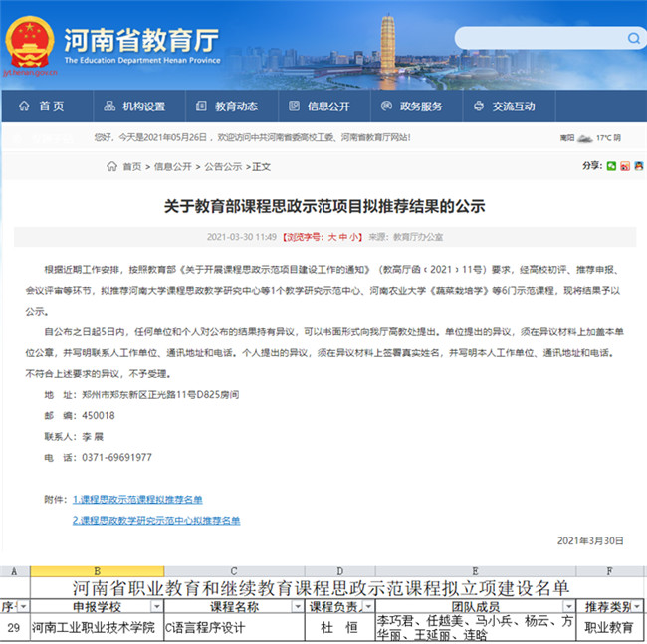Screen dimensions: 647x644
Task: Click the 首页 house icon in navbar
Action: click(25, 107)
